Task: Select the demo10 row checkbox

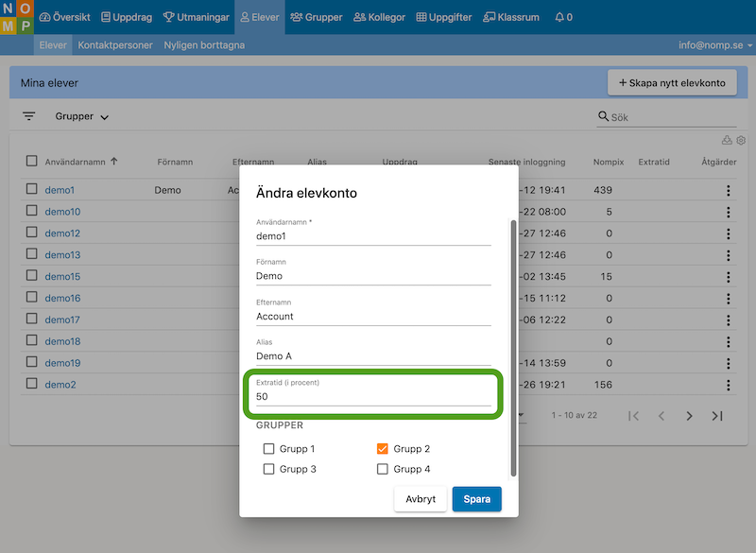Action: point(32,212)
